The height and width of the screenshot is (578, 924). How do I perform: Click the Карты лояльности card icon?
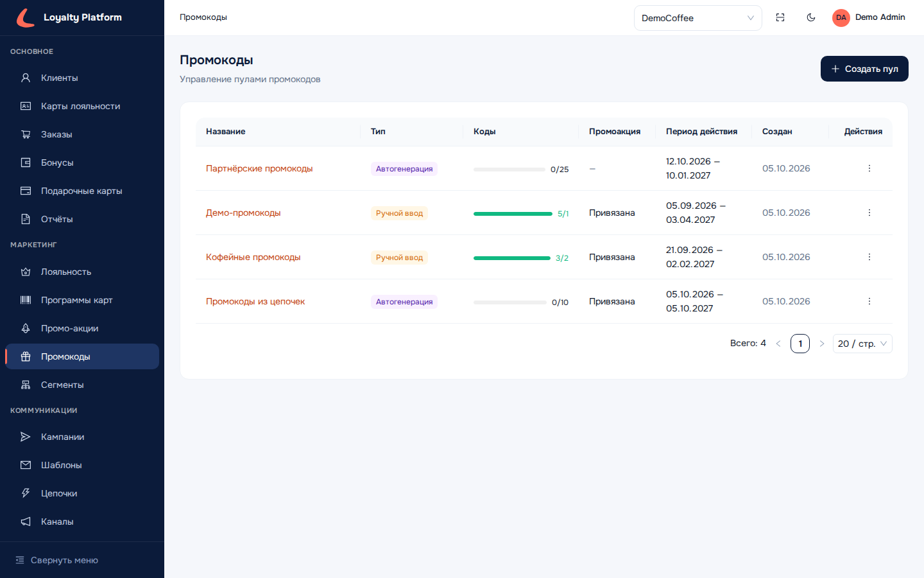(x=26, y=106)
